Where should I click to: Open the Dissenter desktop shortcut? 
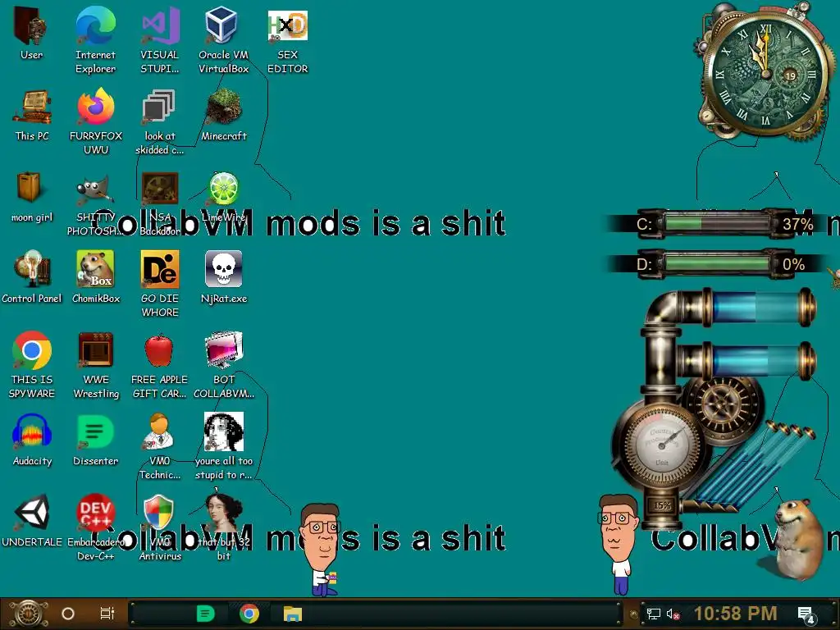95,440
